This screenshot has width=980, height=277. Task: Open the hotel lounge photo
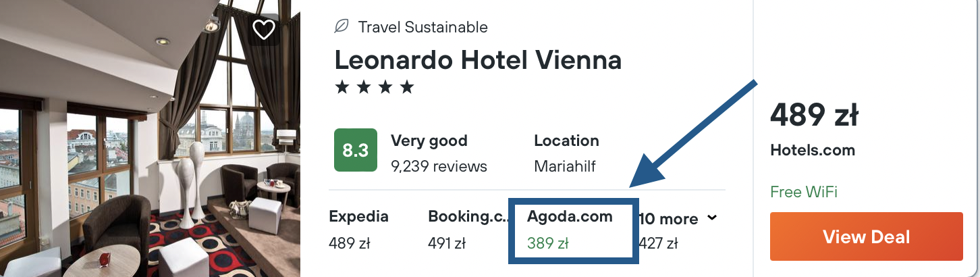150,138
